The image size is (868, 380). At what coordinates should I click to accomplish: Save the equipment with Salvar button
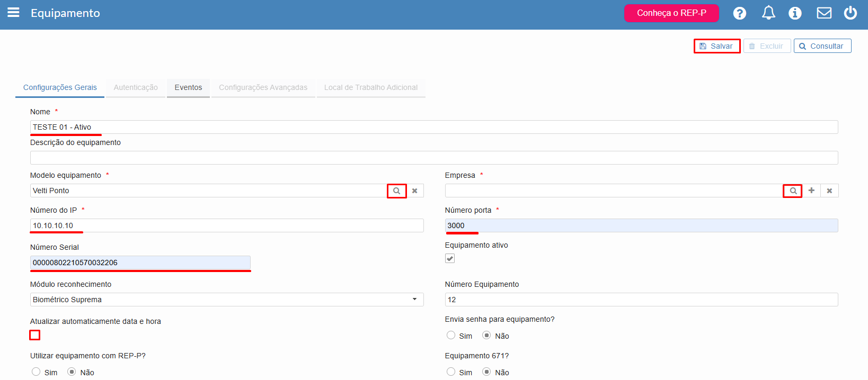pyautogui.click(x=717, y=46)
